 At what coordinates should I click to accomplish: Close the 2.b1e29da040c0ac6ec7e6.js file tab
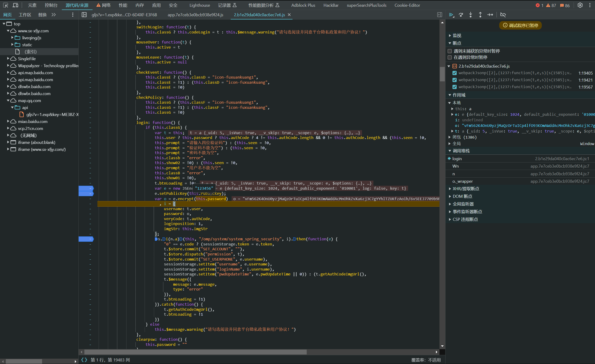click(x=289, y=15)
